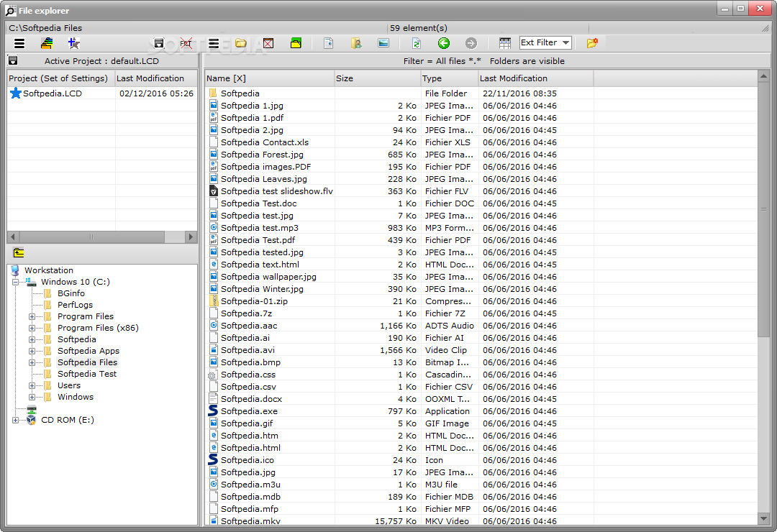Click the folder with user icon
777x532 pixels.
(x=356, y=44)
